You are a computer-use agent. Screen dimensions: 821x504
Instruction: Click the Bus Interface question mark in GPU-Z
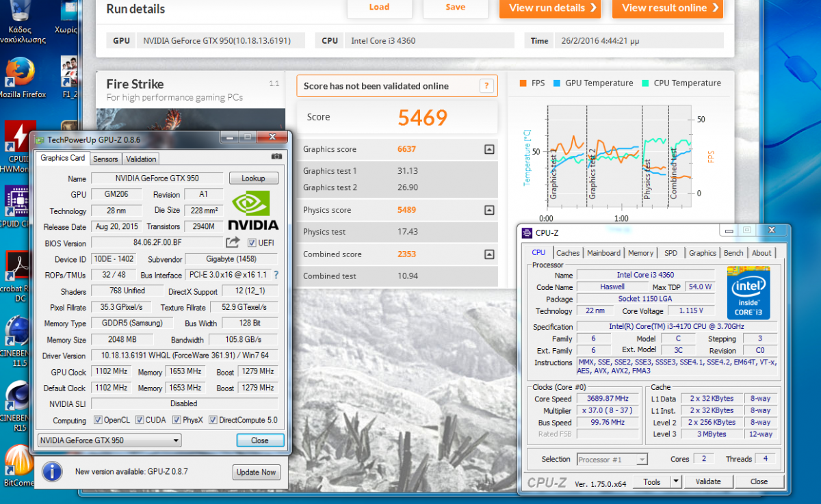(x=276, y=275)
